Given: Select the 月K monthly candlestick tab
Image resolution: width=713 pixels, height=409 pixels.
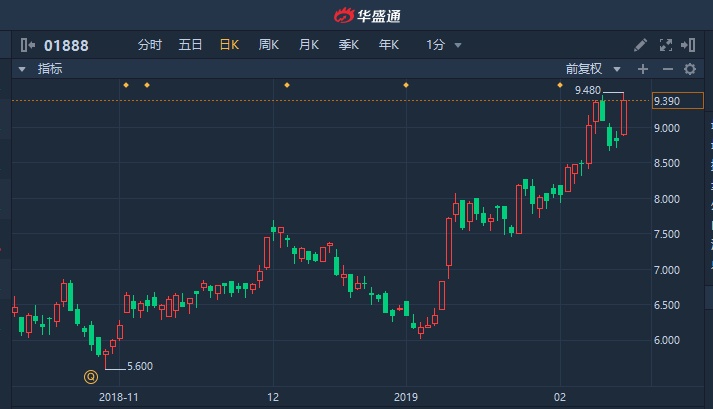Looking at the screenshot, I should click(309, 45).
